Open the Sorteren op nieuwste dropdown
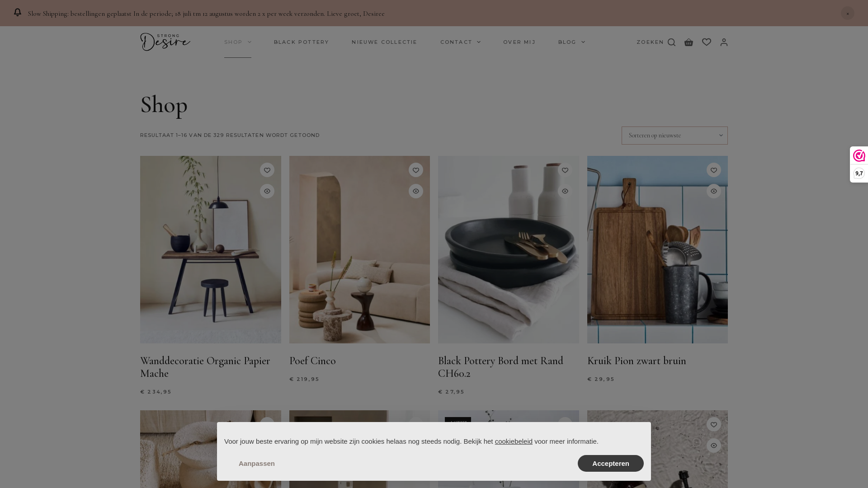This screenshot has height=488, width=868. [x=675, y=136]
